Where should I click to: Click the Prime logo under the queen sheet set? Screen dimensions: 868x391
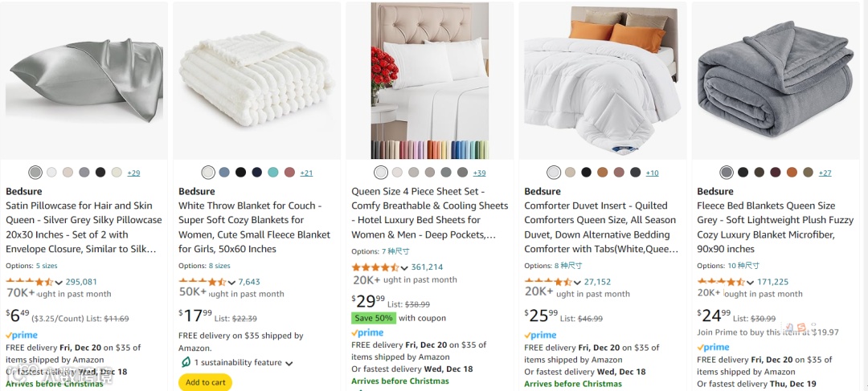(367, 333)
